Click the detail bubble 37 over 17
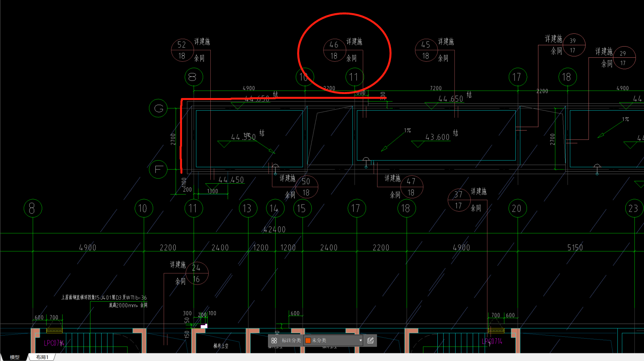The height and width of the screenshot is (361, 644). pos(459,200)
